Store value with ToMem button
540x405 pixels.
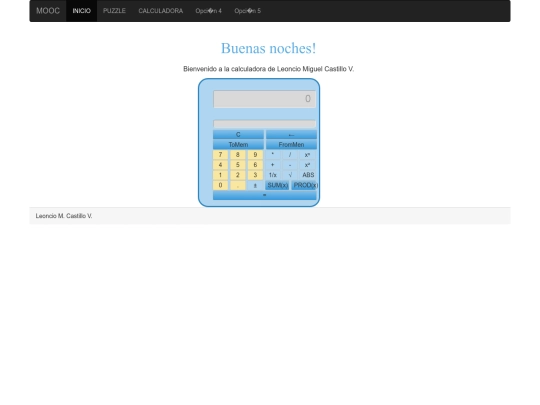(238, 145)
